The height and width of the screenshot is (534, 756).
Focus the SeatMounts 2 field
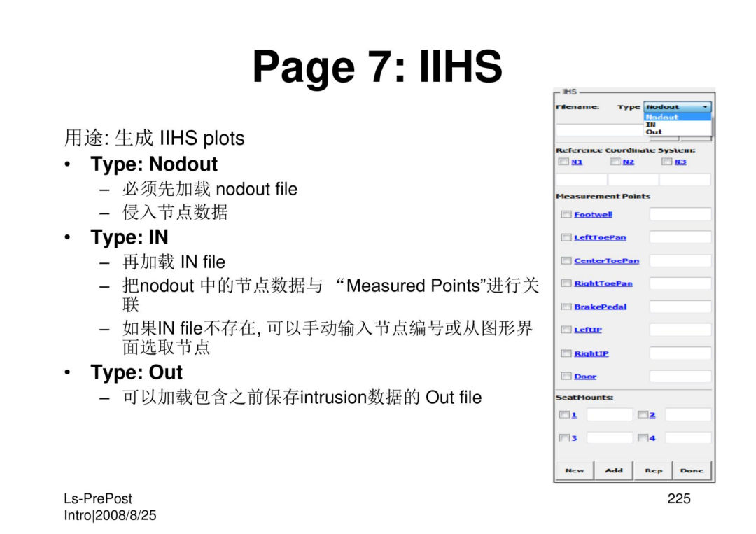(689, 414)
